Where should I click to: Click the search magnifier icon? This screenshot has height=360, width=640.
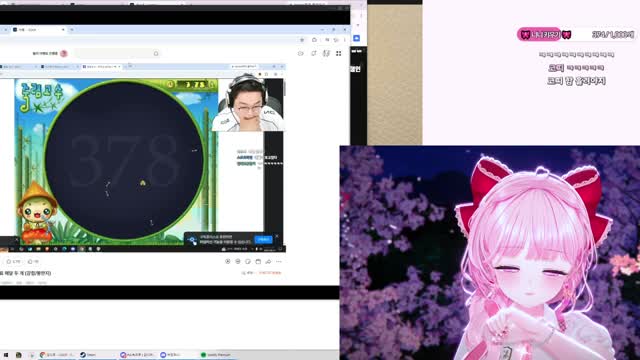pos(156,53)
